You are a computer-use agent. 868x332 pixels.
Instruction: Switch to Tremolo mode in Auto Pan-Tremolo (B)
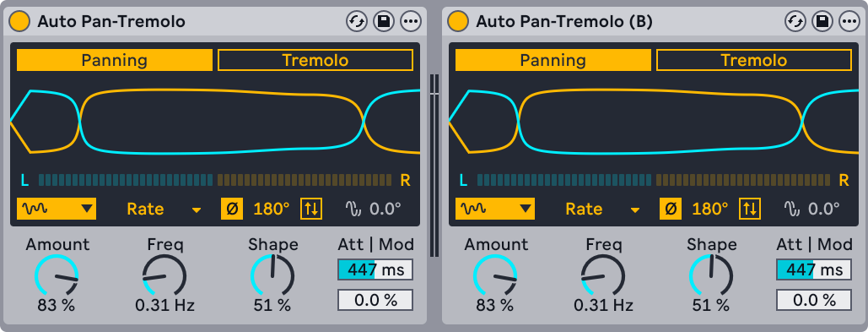click(754, 60)
